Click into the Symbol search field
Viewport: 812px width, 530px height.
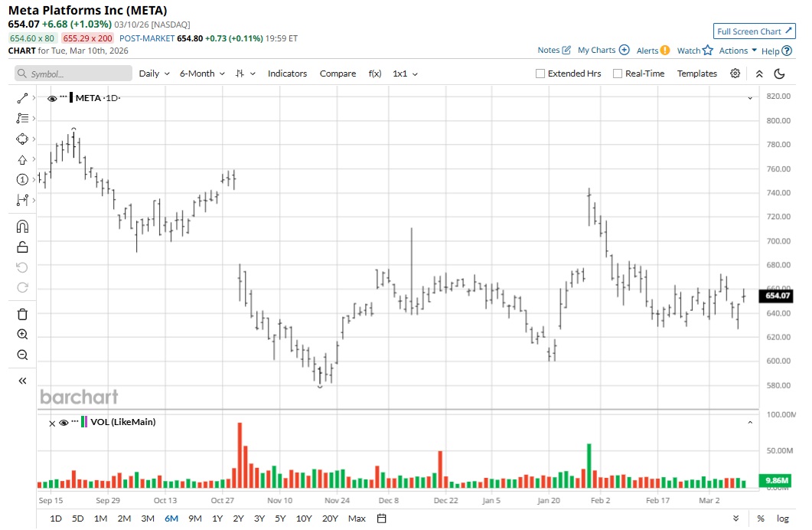coord(73,74)
